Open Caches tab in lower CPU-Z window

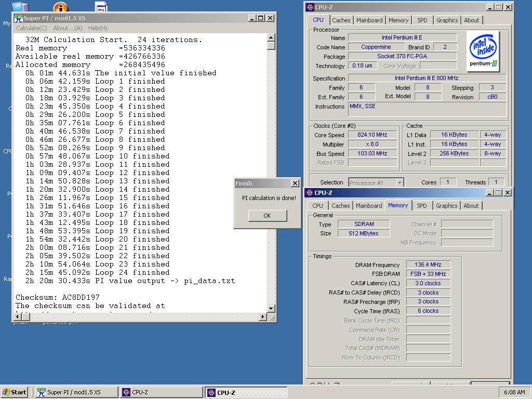(340, 206)
